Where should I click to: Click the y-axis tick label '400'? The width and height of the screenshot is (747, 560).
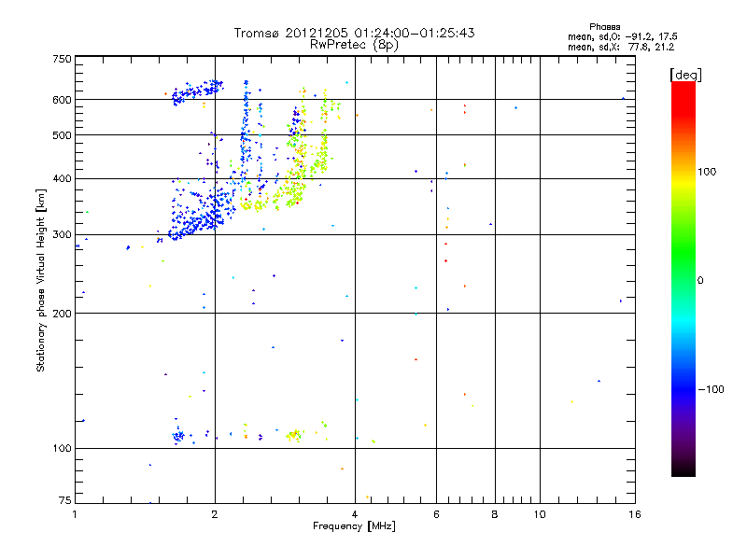[x=62, y=179]
